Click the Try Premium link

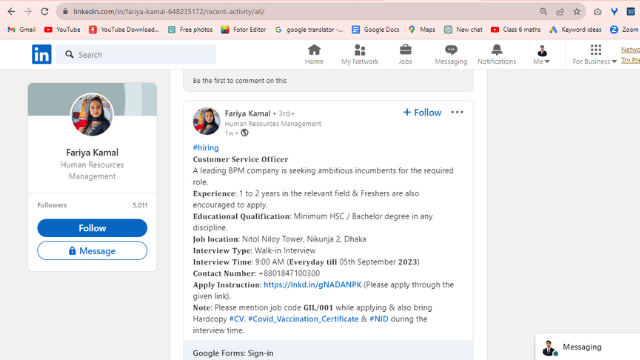(x=631, y=60)
